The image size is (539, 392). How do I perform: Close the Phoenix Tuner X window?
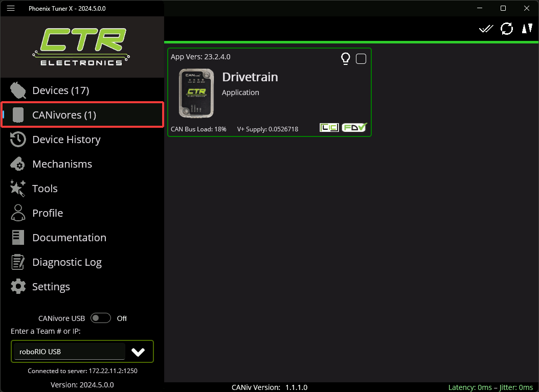pos(527,8)
